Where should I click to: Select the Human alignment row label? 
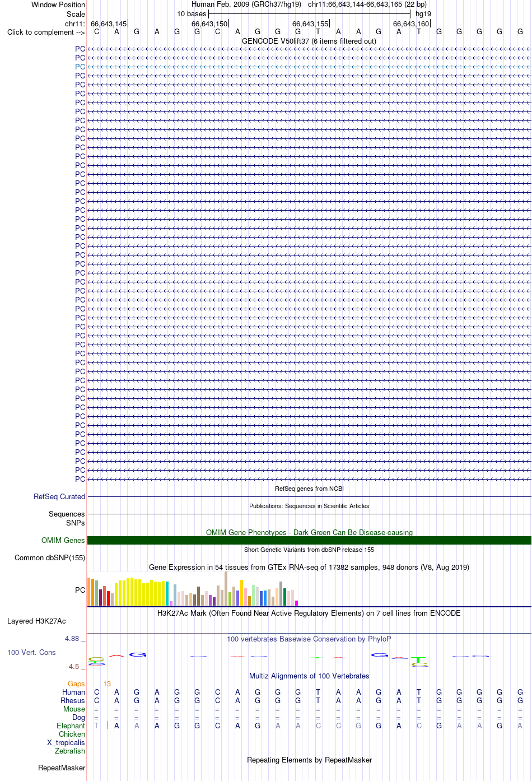click(x=73, y=692)
